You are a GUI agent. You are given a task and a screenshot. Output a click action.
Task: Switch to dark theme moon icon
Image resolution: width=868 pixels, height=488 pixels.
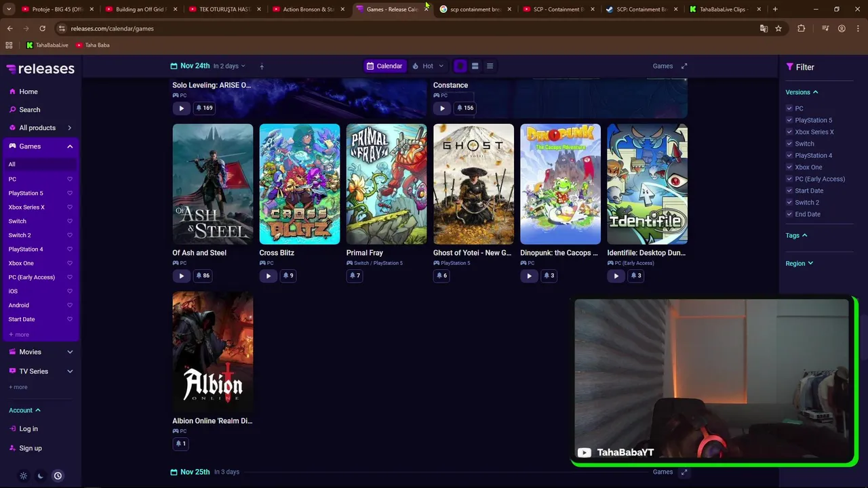pyautogui.click(x=40, y=476)
